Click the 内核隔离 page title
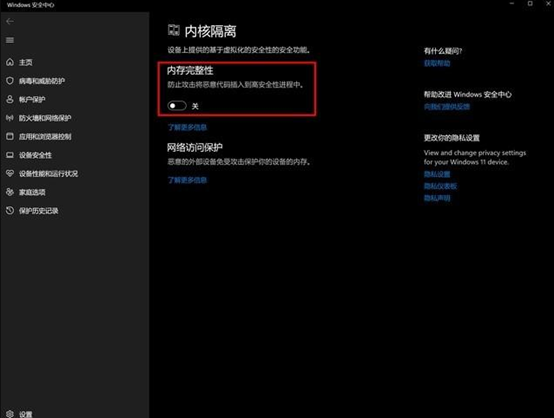The height and width of the screenshot is (418, 554). (x=210, y=31)
